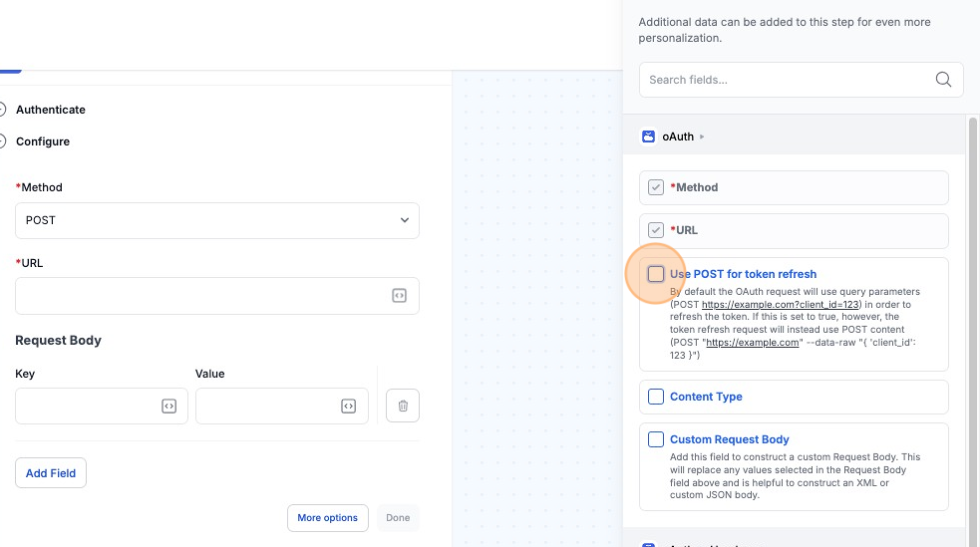Click the Add Field button
Viewport: 980px width, 547px height.
pos(51,473)
